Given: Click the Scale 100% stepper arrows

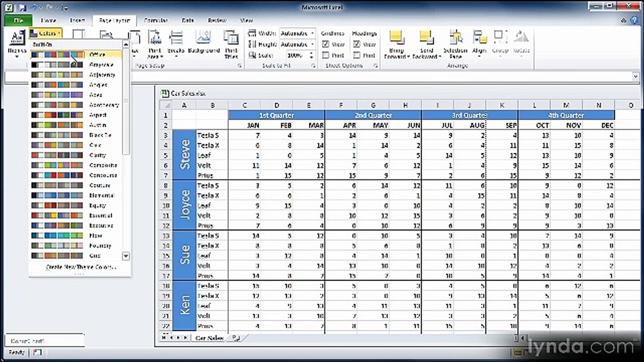Looking at the screenshot, I should [312, 55].
